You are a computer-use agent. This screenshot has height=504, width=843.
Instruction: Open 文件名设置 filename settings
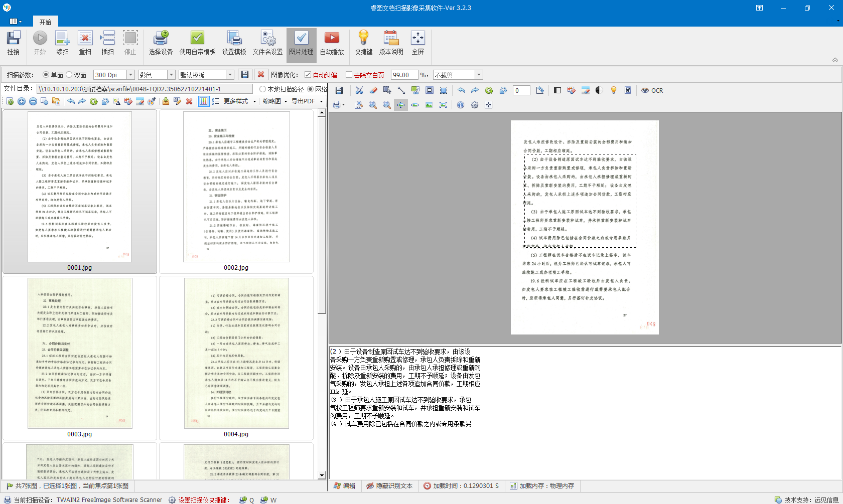pos(267,43)
